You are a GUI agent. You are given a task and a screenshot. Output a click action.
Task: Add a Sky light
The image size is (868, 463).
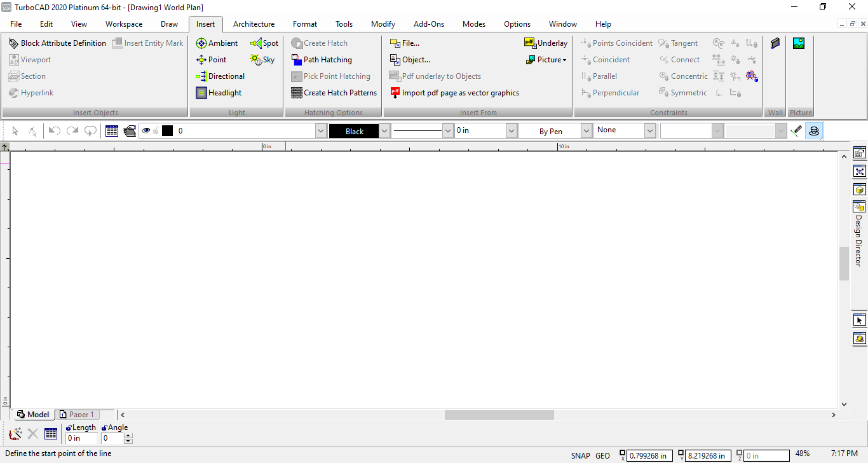click(262, 60)
